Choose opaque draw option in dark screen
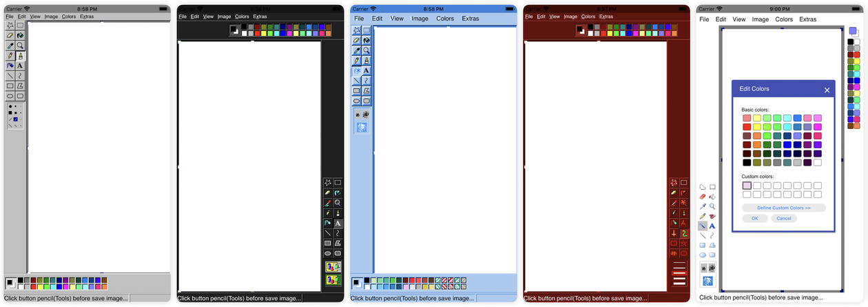Image resolution: width=868 pixels, height=307 pixels. 333,266
